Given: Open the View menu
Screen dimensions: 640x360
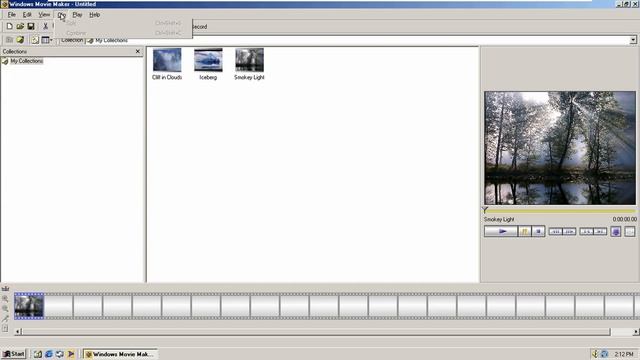Looking at the screenshot, I should 44,15.
